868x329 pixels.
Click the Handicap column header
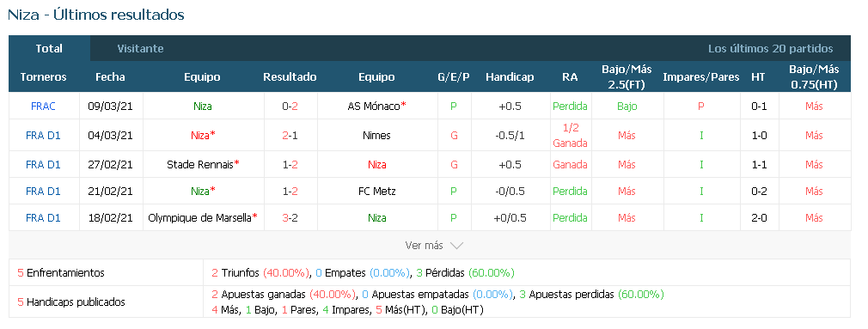click(x=510, y=76)
